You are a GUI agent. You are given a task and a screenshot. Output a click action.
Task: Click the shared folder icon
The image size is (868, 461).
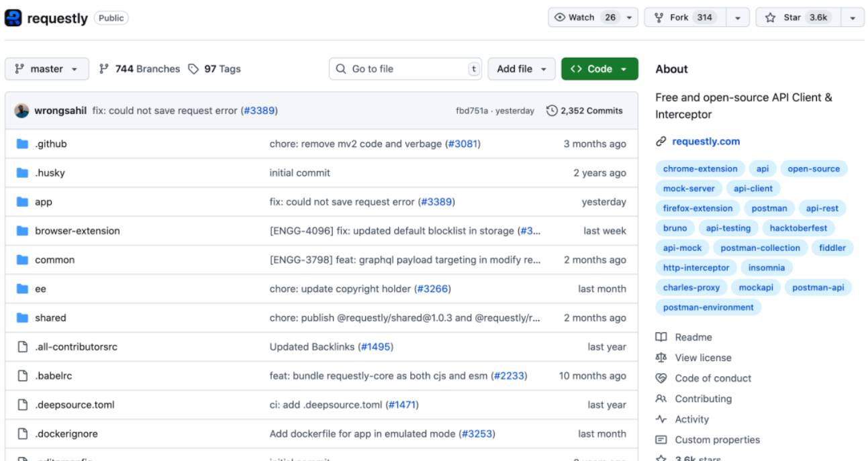[x=22, y=318]
